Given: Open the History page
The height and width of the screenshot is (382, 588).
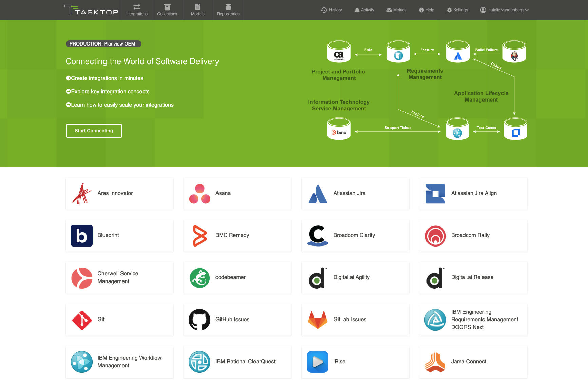Looking at the screenshot, I should tap(331, 10).
